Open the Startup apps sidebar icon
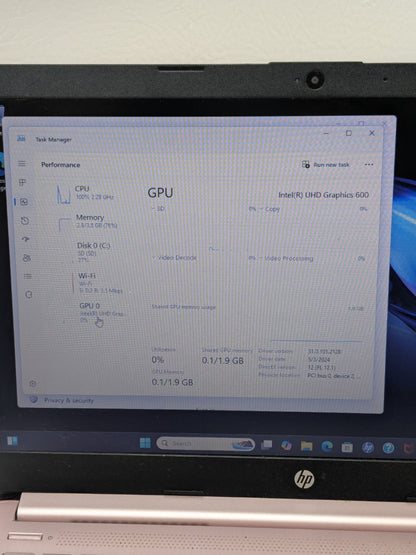The height and width of the screenshot is (555, 416). click(x=25, y=239)
